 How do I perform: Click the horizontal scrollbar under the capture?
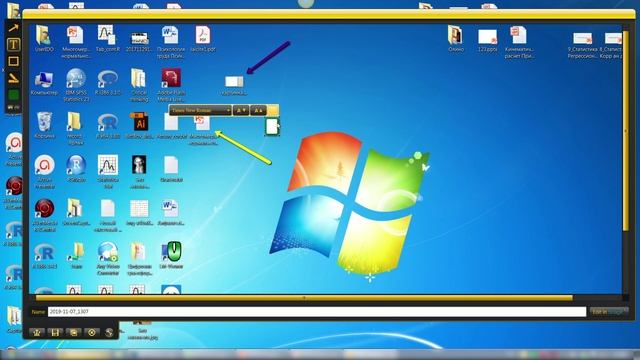click(304, 298)
